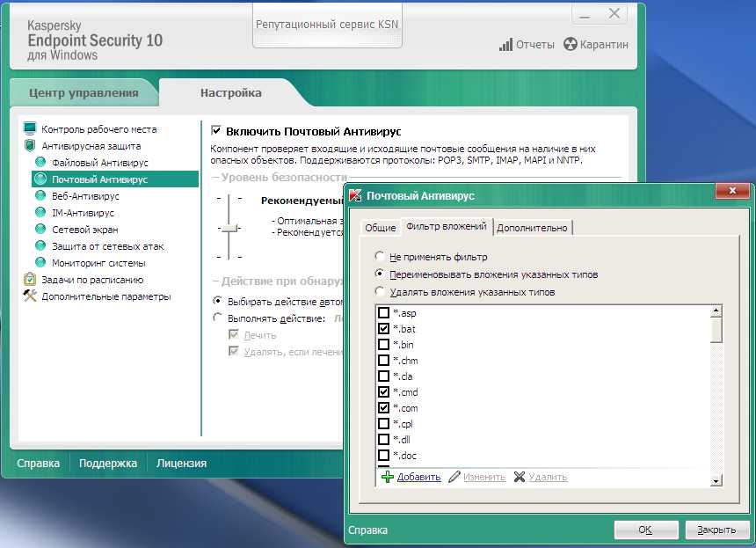
Task: Check the *.cla attachment type
Action: 383,376
